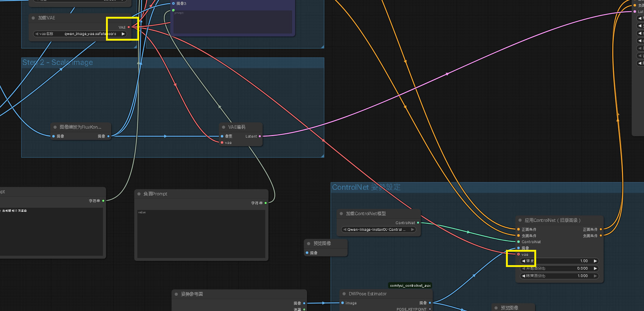Click inside the 負面Prompt text area
The height and width of the screenshot is (311, 644).
tap(201, 234)
